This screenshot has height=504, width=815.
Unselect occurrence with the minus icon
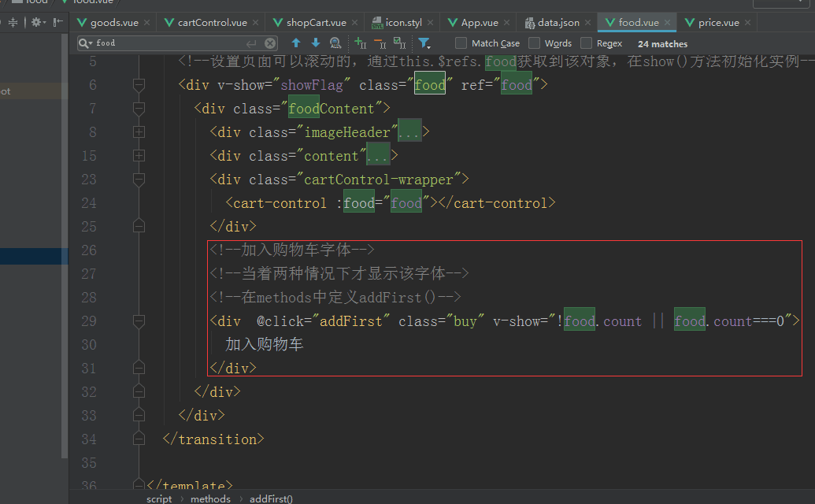(x=380, y=43)
